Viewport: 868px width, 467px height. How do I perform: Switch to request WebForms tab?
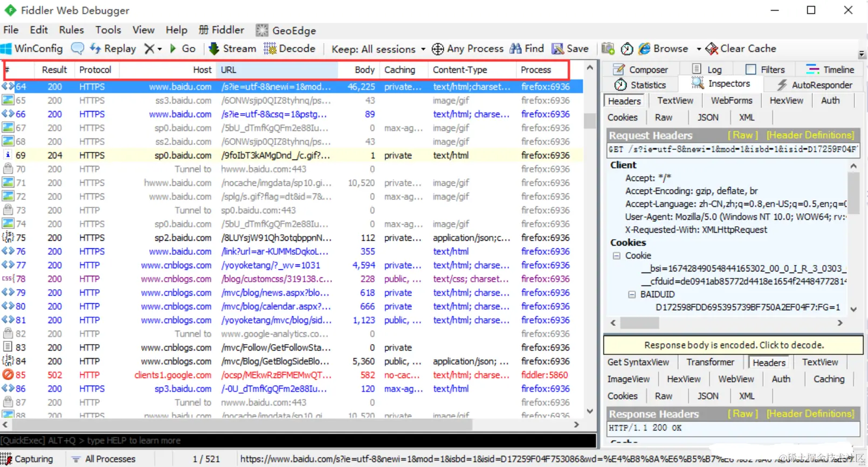click(732, 101)
